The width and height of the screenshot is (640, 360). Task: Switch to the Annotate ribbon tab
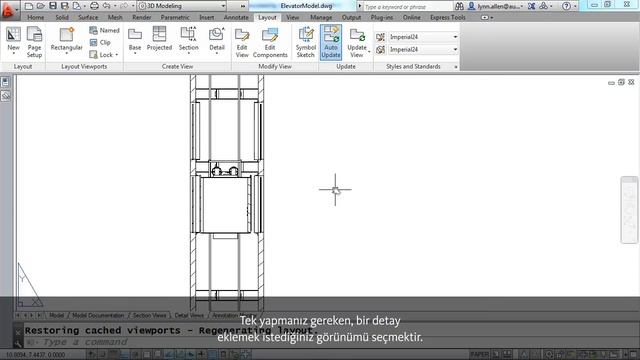pos(236,18)
